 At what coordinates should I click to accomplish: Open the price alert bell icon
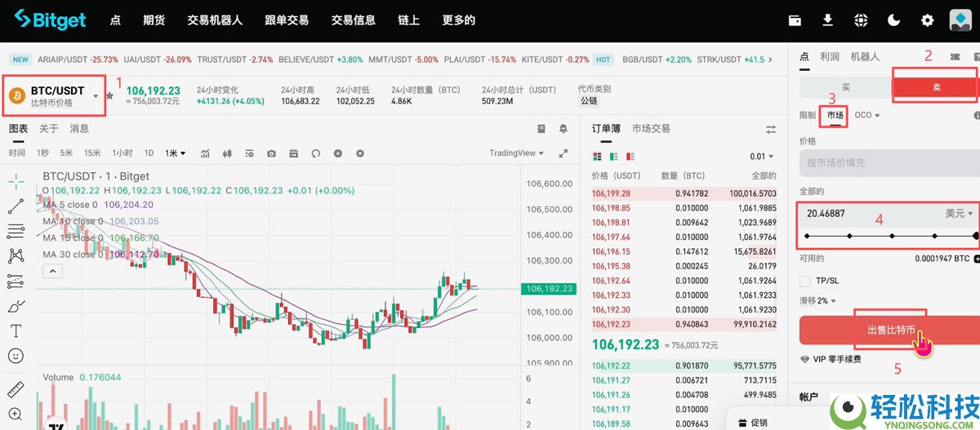563,129
